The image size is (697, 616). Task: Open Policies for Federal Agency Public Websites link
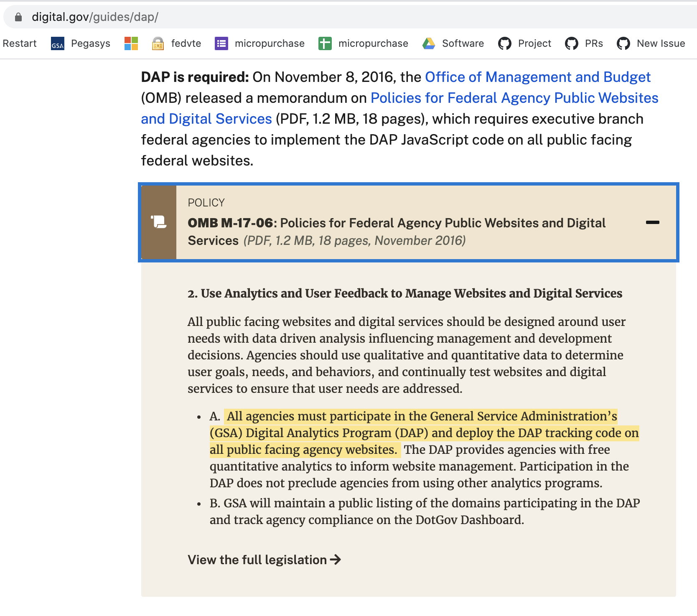(514, 98)
